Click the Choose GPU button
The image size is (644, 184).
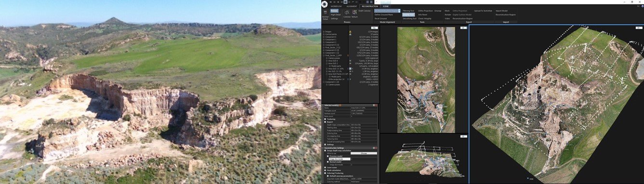click(x=364, y=153)
